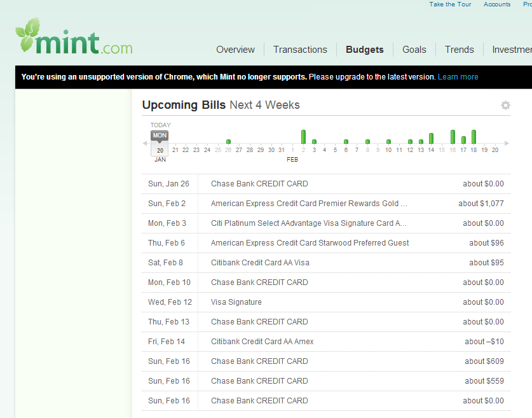Select the Budgets tab
Viewport: 532px width, 418px height.
click(x=365, y=50)
